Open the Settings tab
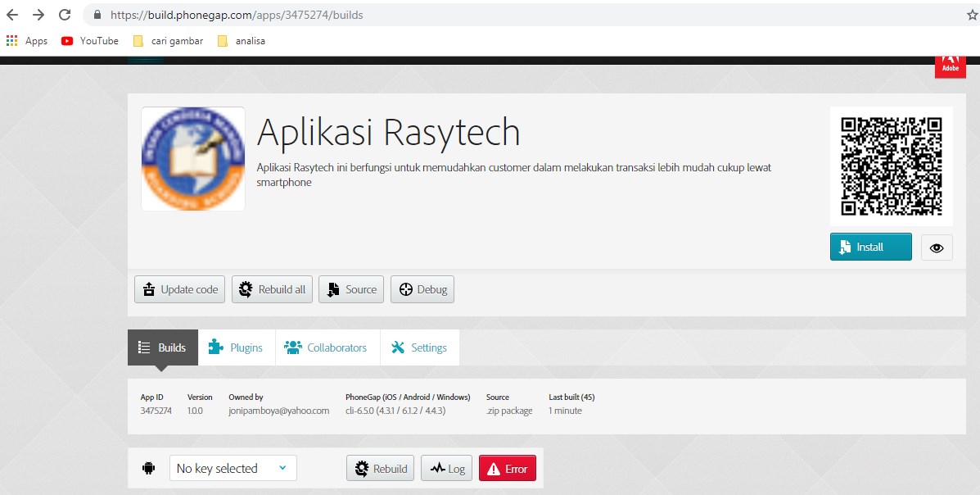This screenshot has height=495, width=980. pos(419,347)
